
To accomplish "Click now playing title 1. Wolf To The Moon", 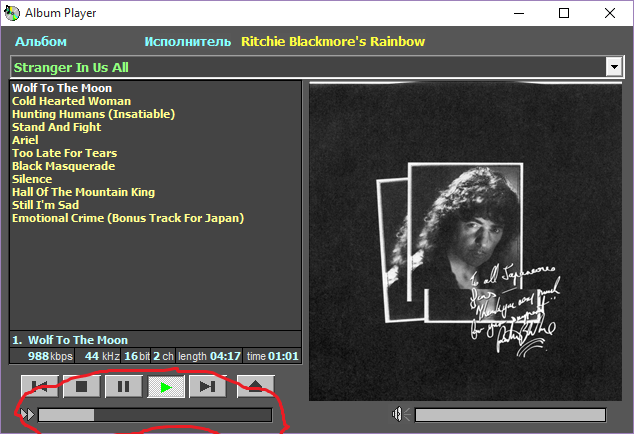I will pos(70,340).
